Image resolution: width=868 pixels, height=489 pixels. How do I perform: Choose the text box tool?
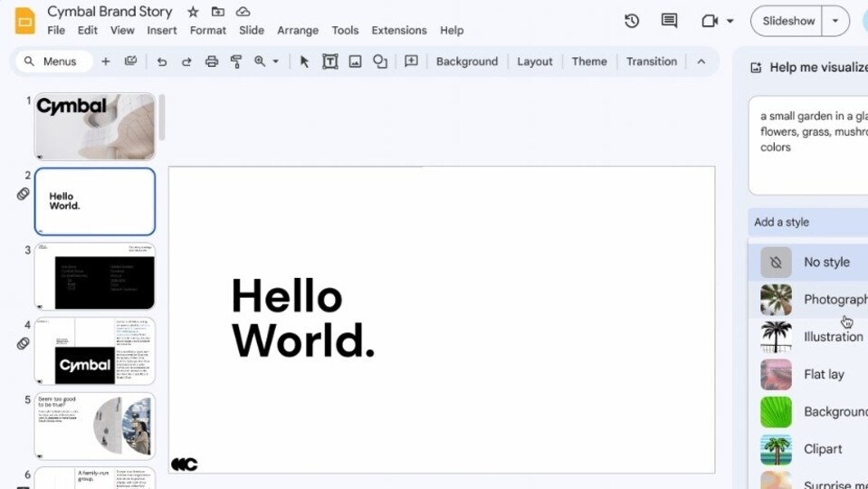click(x=330, y=62)
